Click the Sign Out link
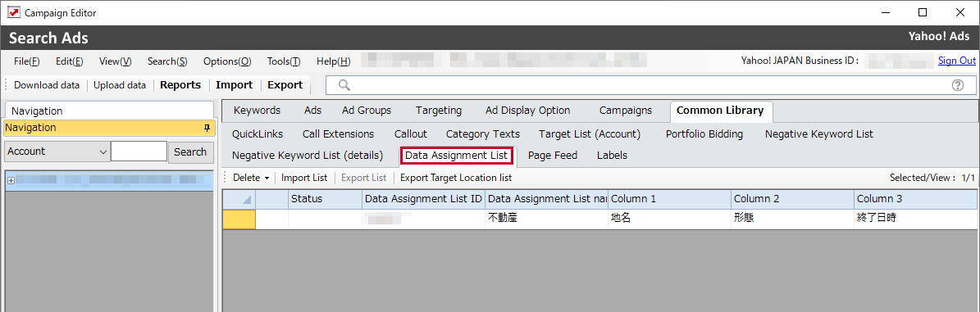 coord(957,61)
